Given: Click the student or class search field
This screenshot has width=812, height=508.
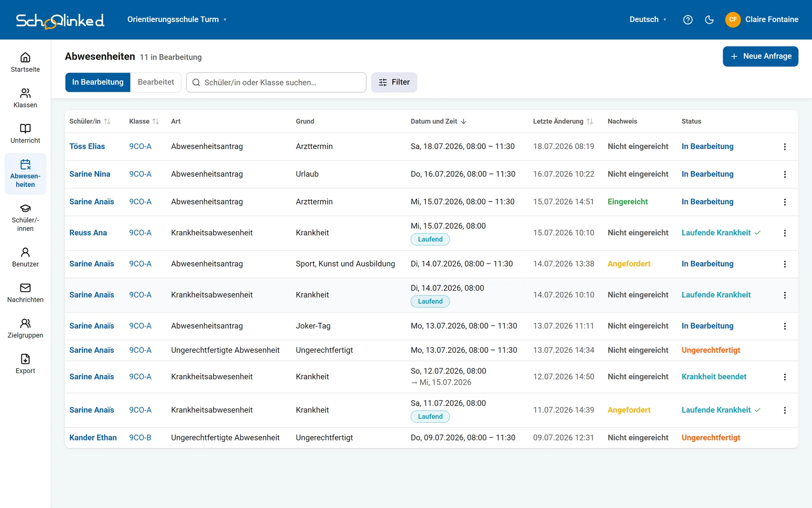Looking at the screenshot, I should point(276,82).
